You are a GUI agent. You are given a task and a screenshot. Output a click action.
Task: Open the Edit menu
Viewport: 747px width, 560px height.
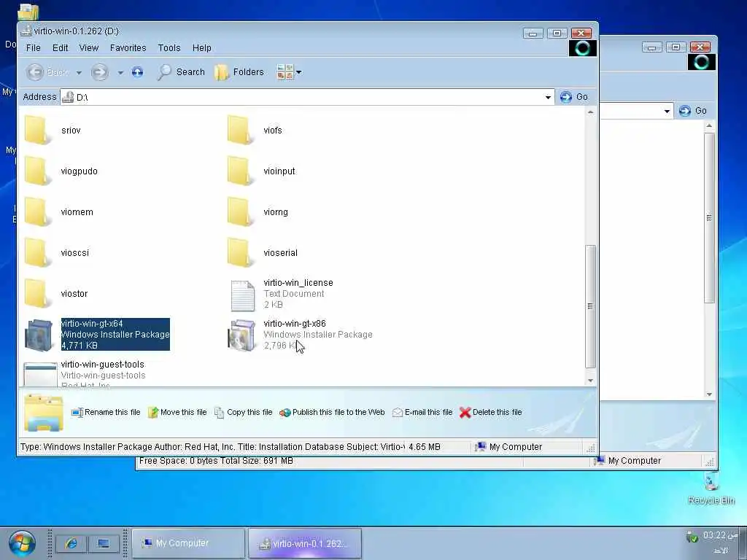pos(60,48)
